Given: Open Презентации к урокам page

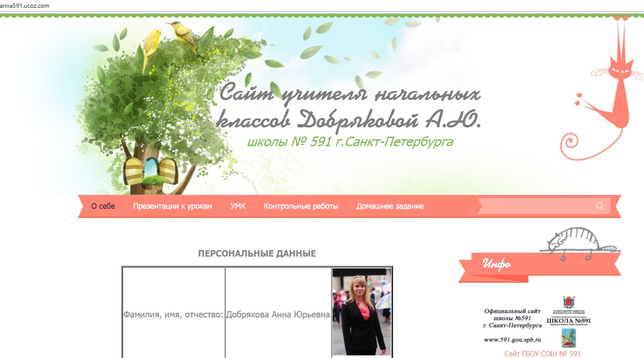Looking at the screenshot, I should pyautogui.click(x=172, y=206).
